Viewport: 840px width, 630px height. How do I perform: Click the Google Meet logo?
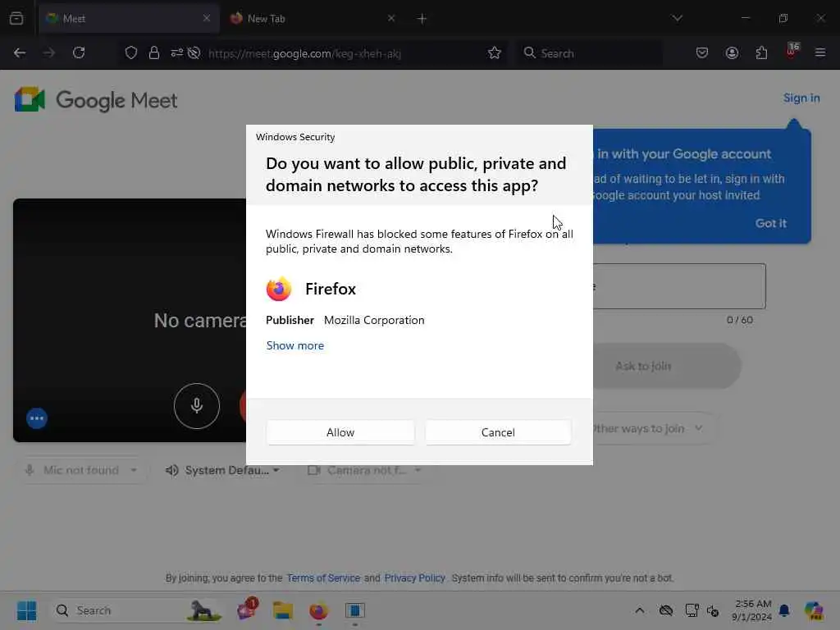coord(96,100)
